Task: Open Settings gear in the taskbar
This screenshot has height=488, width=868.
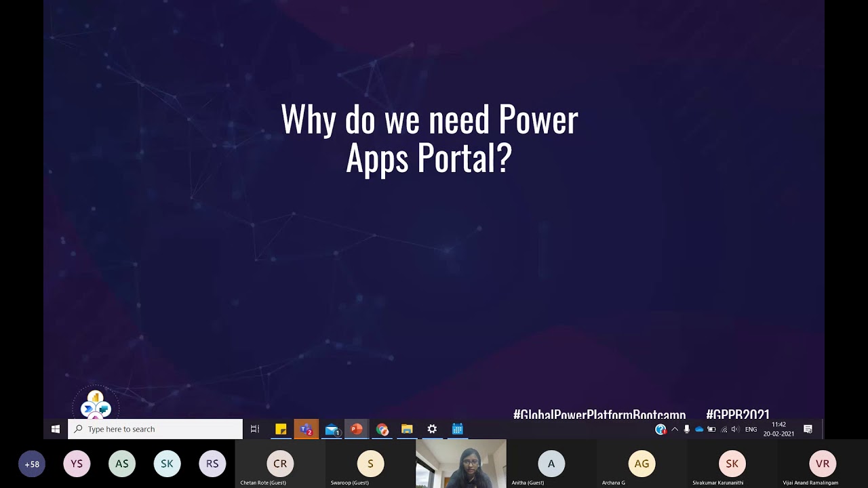Action: coord(432,429)
